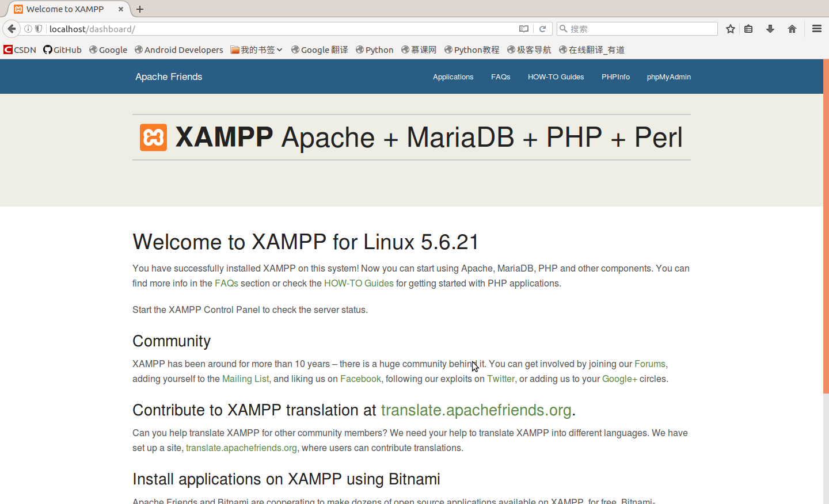Open HOW-TO Guides in navbar
The height and width of the screenshot is (504, 829).
tap(556, 77)
